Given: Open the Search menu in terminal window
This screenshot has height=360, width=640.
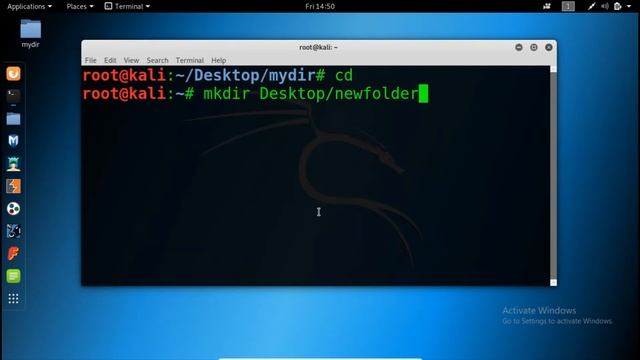Looking at the screenshot, I should [157, 60].
